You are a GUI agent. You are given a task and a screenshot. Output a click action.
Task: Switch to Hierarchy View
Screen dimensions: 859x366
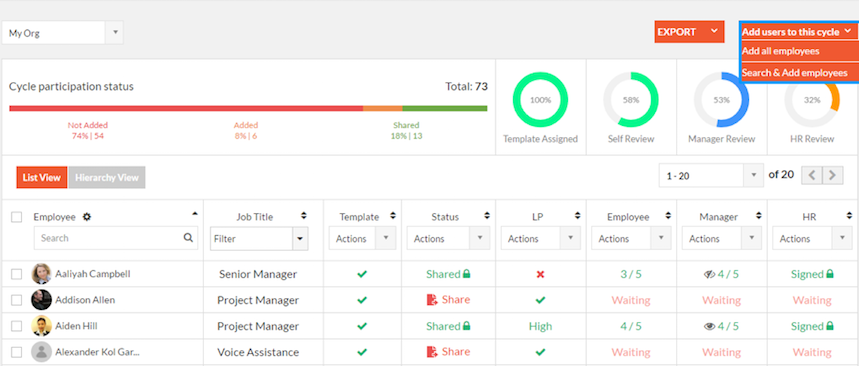[107, 178]
